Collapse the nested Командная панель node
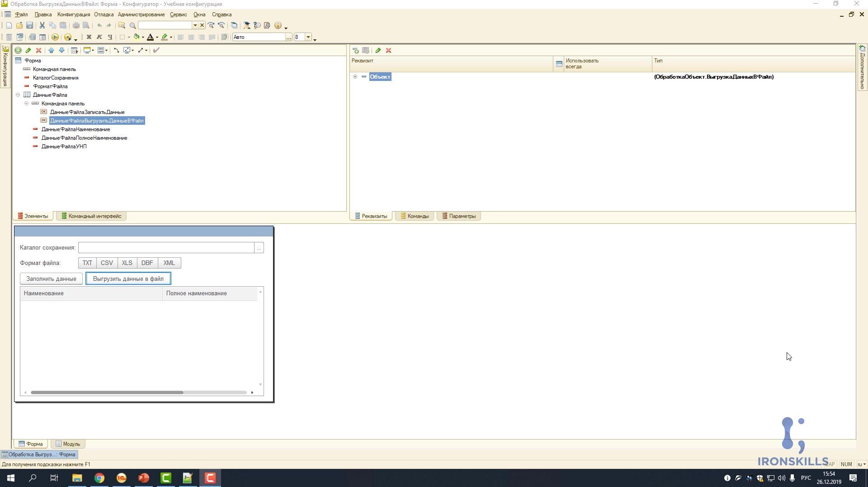This screenshot has height=487, width=868. pyautogui.click(x=27, y=104)
